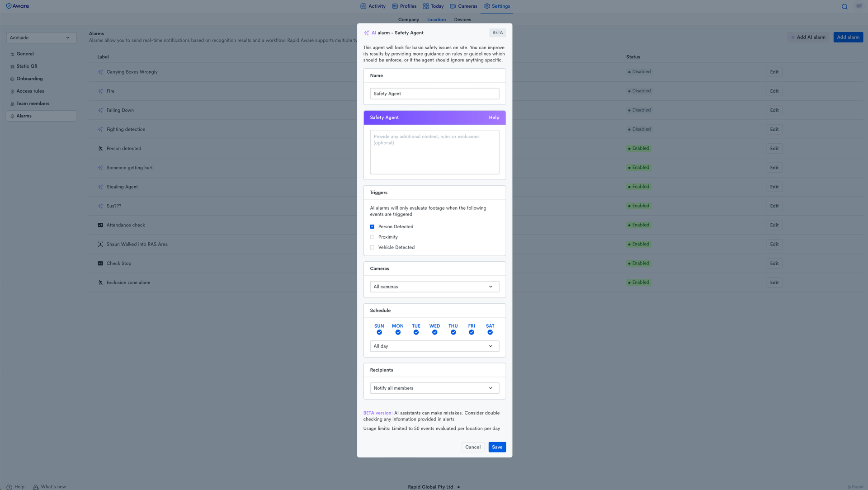Uncheck the Person Detected trigger

372,227
